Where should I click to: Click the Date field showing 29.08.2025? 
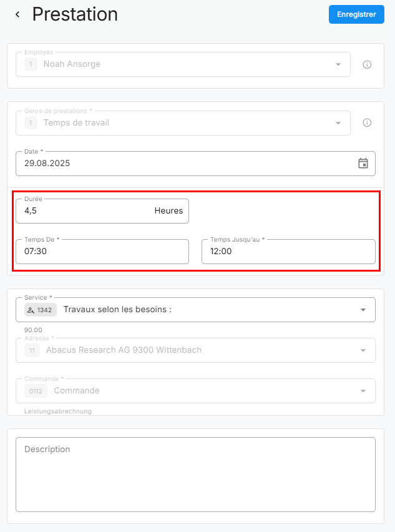pos(181,164)
